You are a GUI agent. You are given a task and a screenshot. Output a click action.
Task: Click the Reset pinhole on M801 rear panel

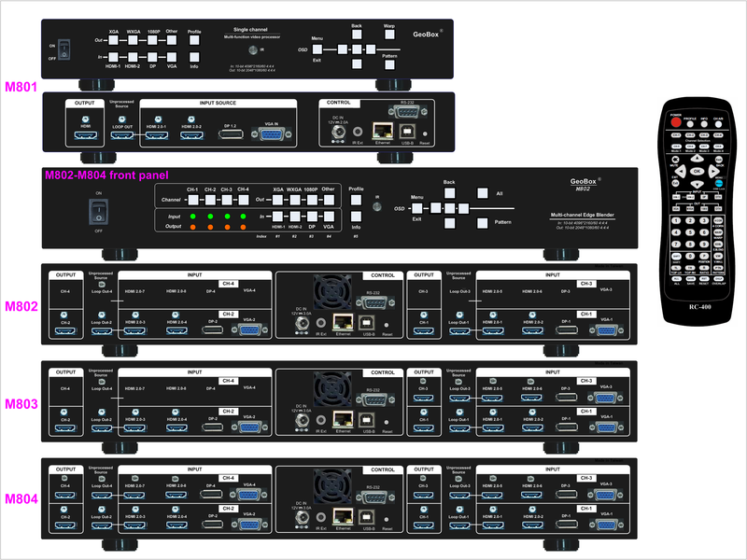pyautogui.click(x=425, y=134)
